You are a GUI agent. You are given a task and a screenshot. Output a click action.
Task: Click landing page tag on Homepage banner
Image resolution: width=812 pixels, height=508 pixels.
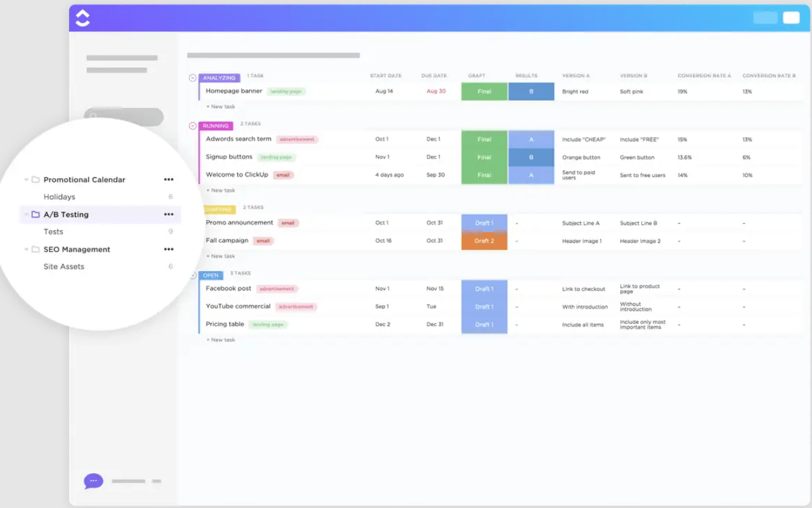286,91
